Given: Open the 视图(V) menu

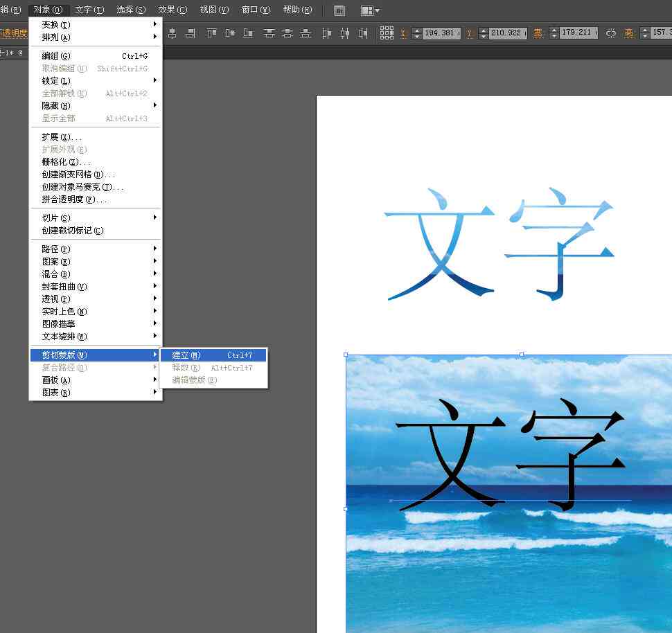Looking at the screenshot, I should click(x=214, y=10).
